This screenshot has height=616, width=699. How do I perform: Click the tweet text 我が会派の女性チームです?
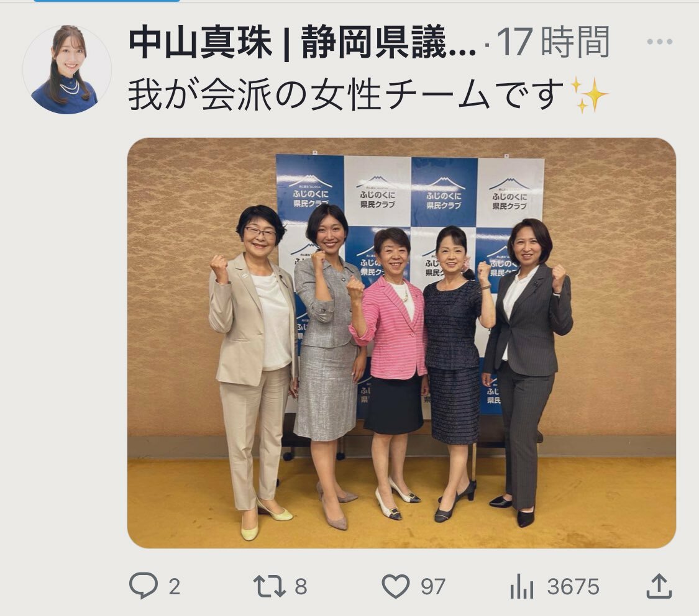[347, 95]
